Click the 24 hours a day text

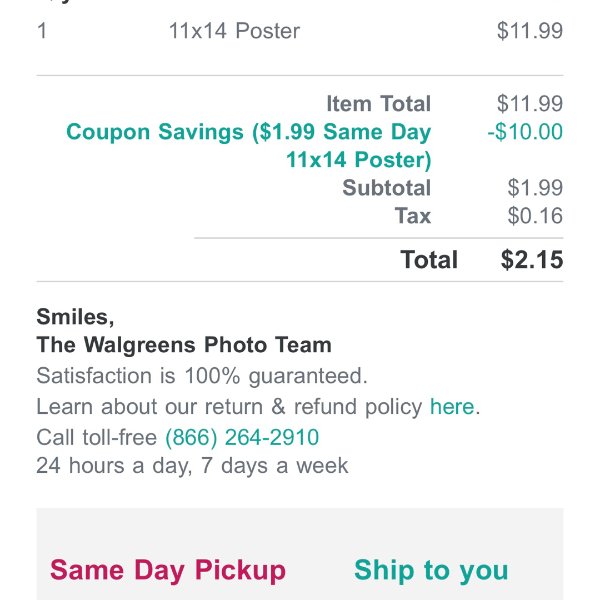click(192, 466)
